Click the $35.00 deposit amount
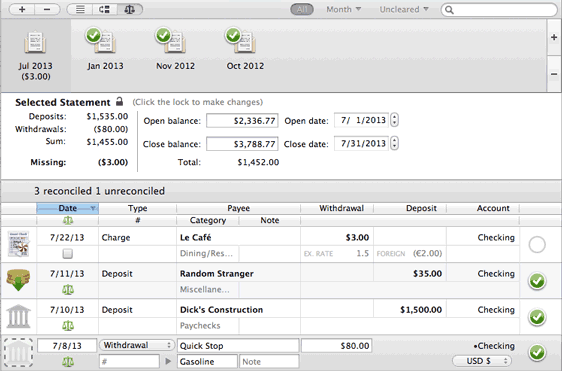 (x=427, y=274)
